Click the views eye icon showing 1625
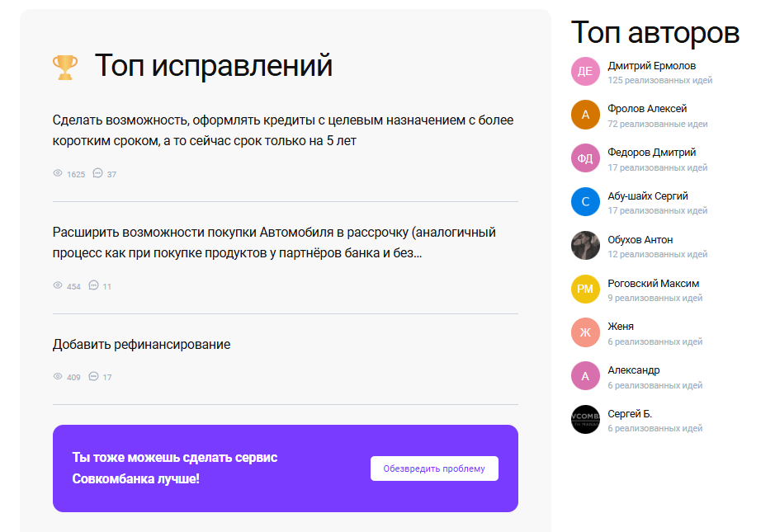 (x=58, y=174)
